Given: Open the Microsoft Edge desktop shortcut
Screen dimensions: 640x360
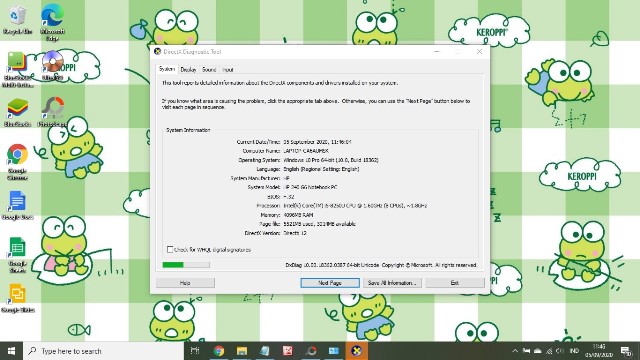Looking at the screenshot, I should coord(52,22).
